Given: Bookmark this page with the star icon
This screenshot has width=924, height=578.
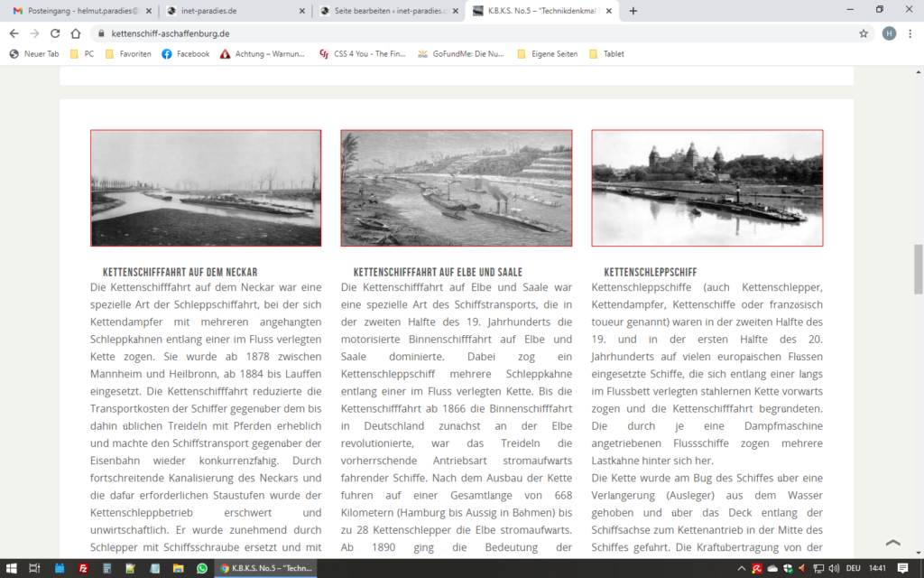Looking at the screenshot, I should (864, 33).
